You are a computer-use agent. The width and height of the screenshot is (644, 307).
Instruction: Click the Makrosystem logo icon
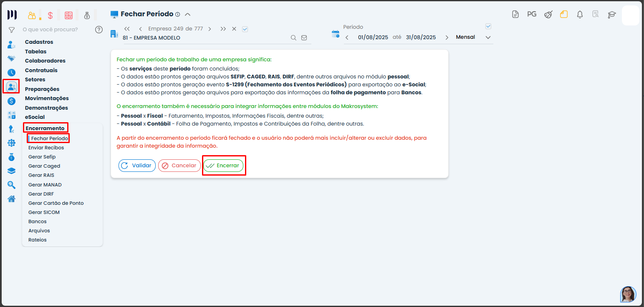(x=12, y=15)
